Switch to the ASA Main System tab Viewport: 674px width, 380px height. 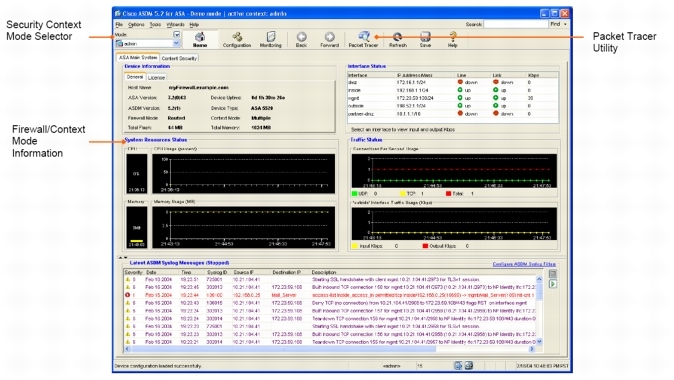[x=138, y=58]
